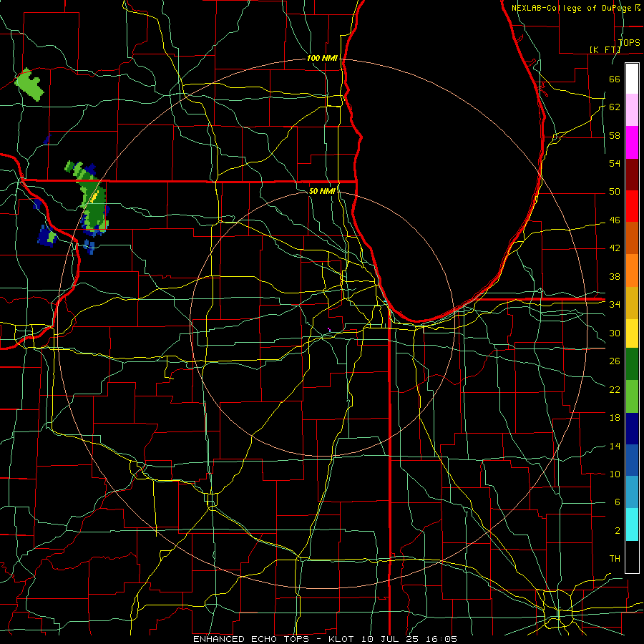
Task: Click the '10' legend value
Action: tap(615, 474)
